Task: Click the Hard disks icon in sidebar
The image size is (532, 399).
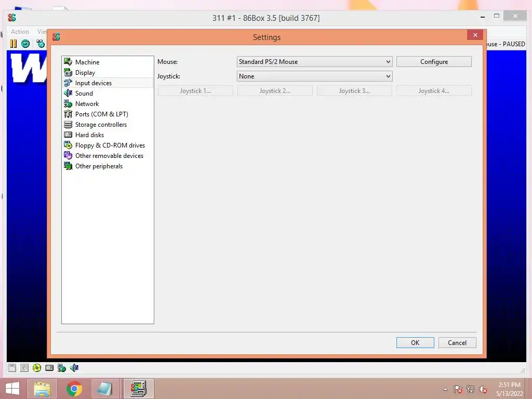Action: pyautogui.click(x=68, y=135)
